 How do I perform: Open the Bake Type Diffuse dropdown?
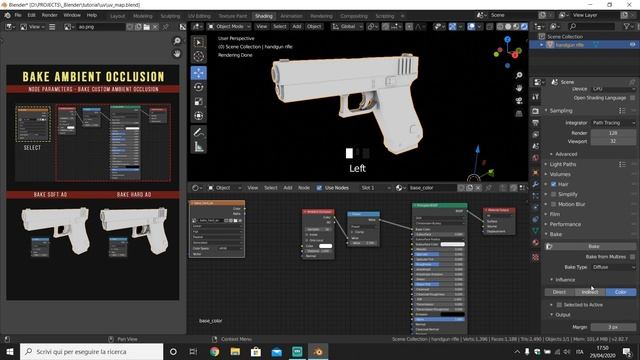[x=613, y=267]
